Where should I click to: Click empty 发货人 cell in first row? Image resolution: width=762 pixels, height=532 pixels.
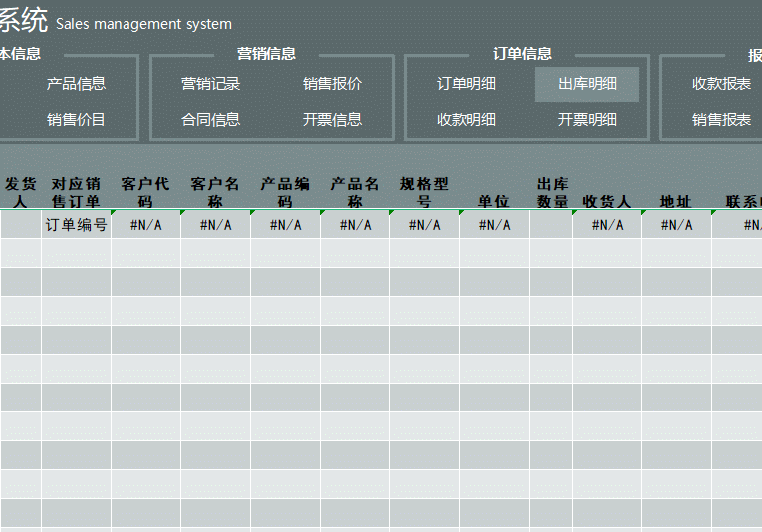coord(20,224)
